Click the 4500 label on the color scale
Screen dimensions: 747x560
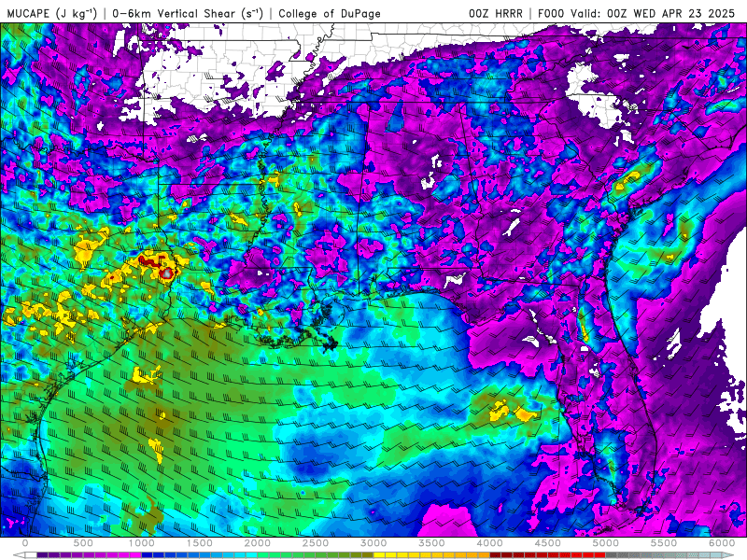point(548,543)
